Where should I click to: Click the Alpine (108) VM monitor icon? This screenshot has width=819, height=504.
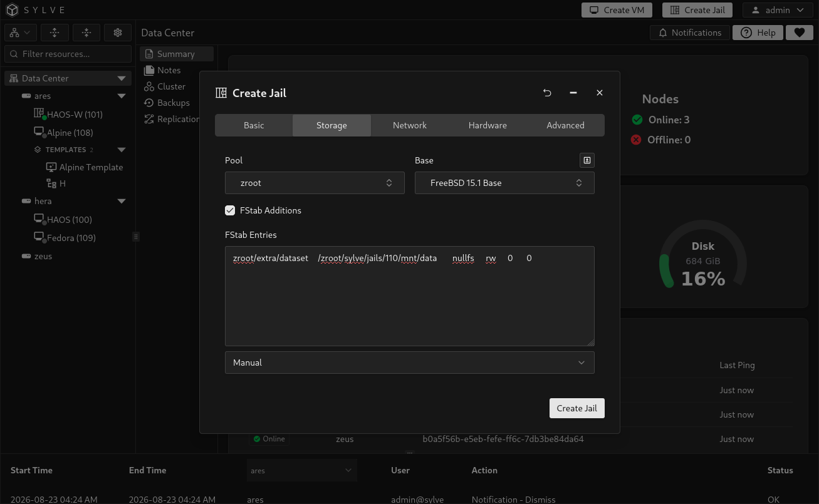pos(39,132)
